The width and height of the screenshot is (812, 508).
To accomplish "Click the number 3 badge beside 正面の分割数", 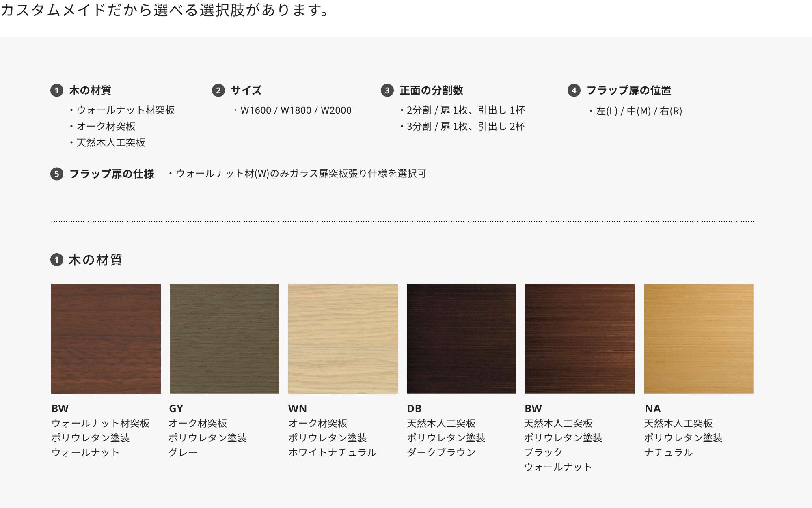I will pos(387,90).
